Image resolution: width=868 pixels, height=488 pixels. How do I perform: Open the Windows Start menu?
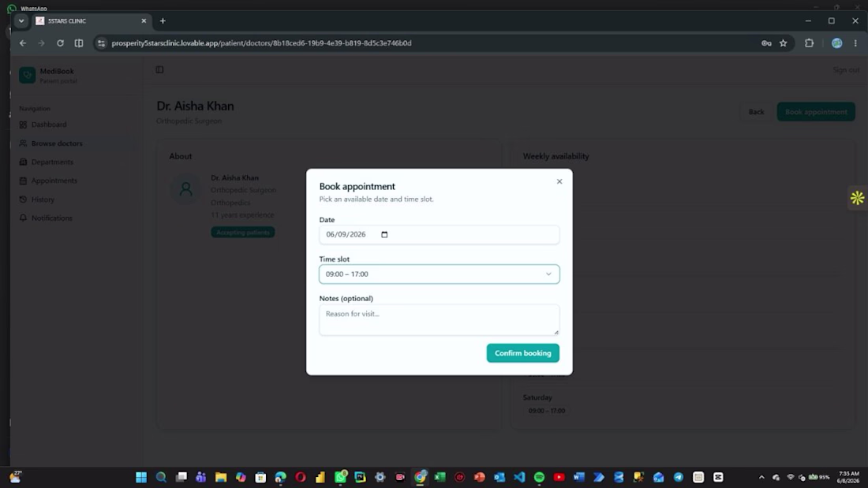pos(141,477)
